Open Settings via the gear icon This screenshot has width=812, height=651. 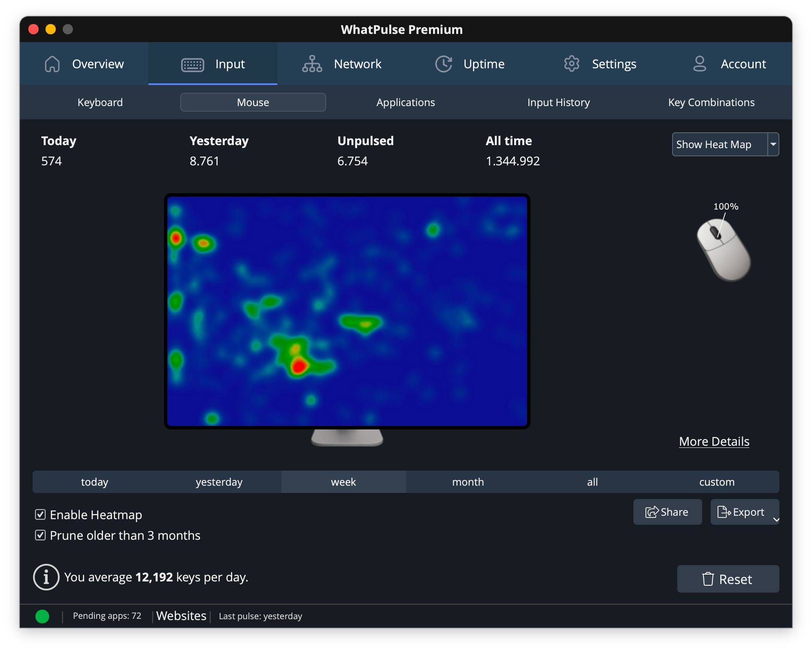572,64
